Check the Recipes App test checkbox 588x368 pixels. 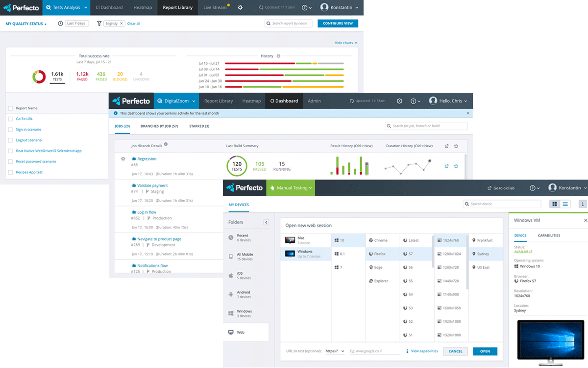click(11, 172)
